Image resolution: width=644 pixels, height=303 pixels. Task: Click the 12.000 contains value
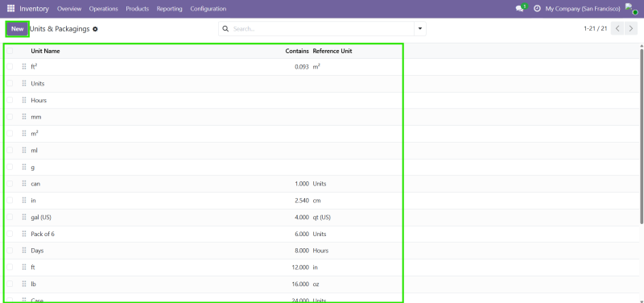(x=300, y=268)
